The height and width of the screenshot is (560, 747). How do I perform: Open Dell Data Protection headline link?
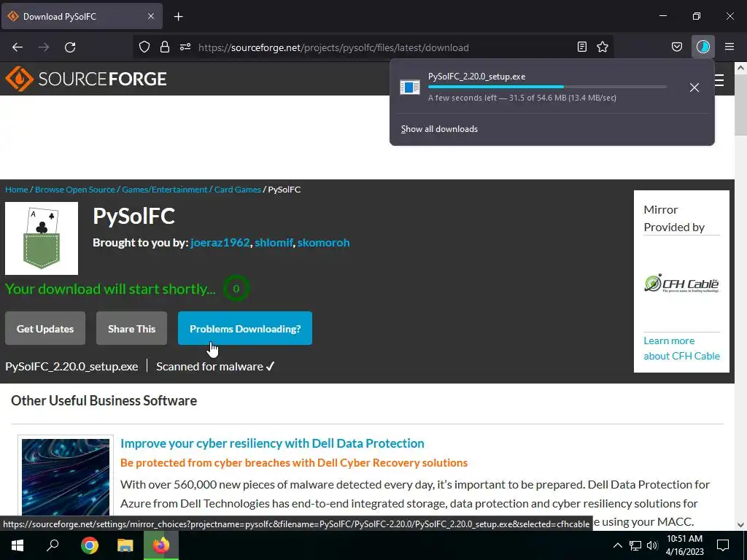272,443
